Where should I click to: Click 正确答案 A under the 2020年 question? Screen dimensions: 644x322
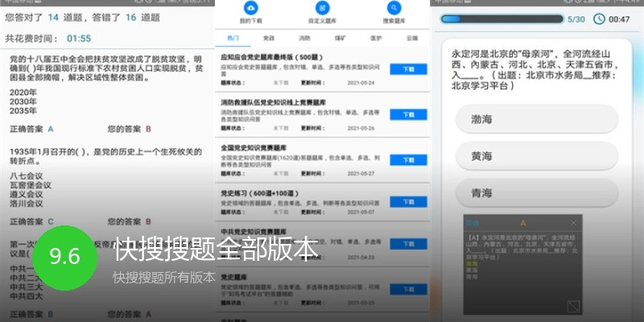(31, 130)
